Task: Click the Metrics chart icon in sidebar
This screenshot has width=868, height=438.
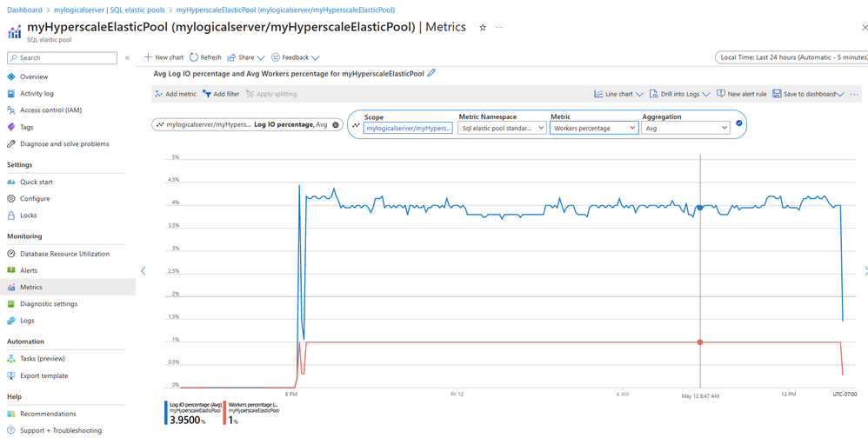Action: coord(11,287)
